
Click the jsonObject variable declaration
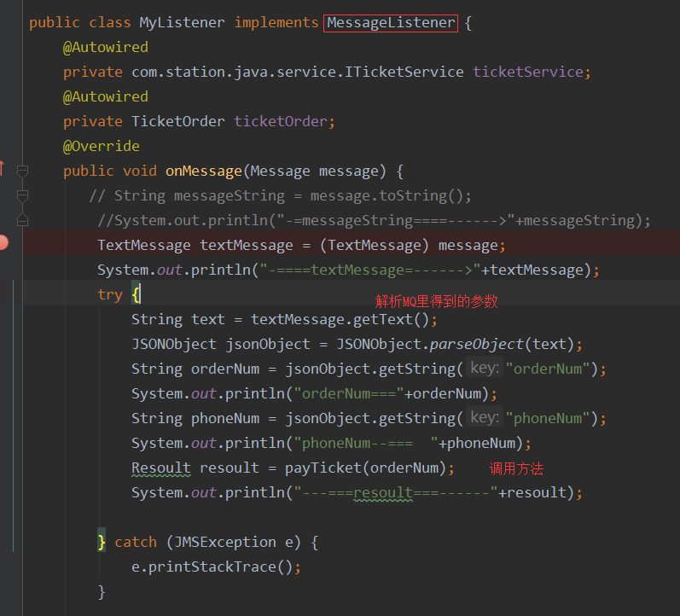click(268, 345)
